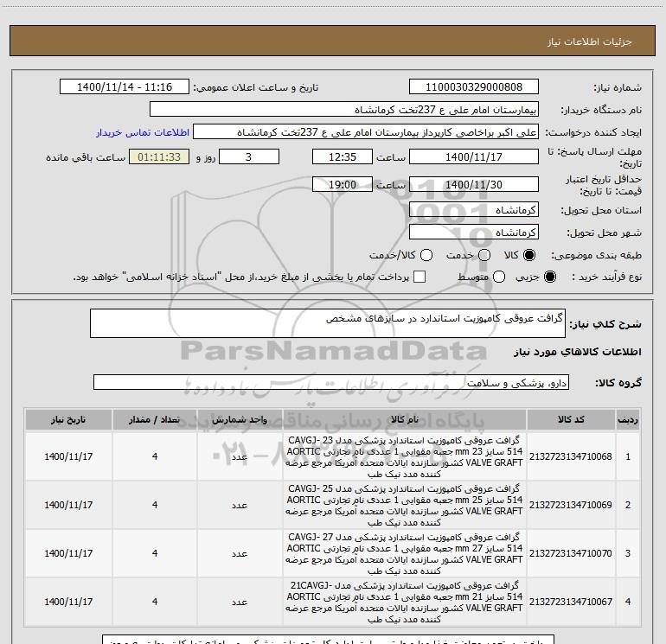
Task: Click the deadline time field 12:35
Action: [343, 156]
